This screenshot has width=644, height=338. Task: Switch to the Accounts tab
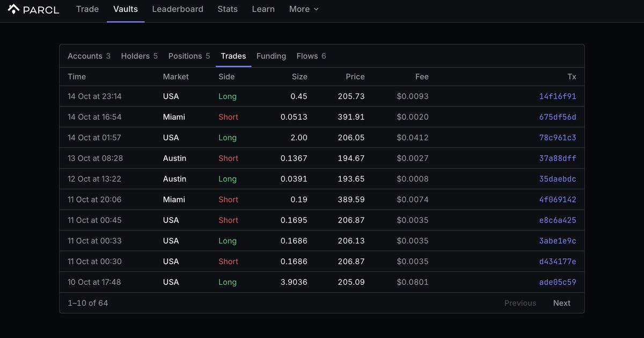pyautogui.click(x=89, y=56)
